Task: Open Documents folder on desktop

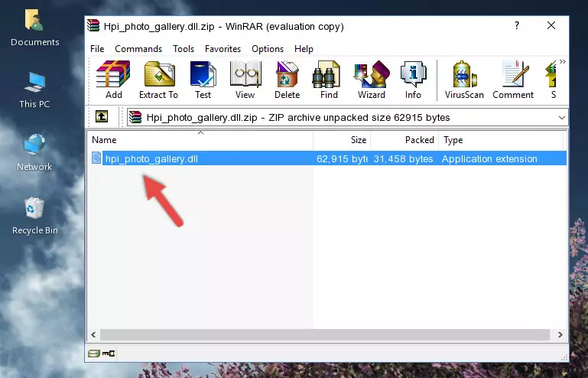Action: click(34, 28)
